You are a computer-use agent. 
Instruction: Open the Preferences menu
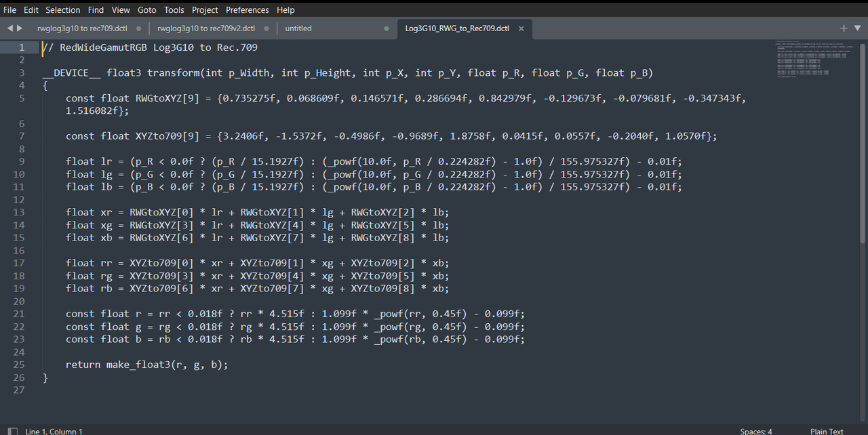click(248, 10)
